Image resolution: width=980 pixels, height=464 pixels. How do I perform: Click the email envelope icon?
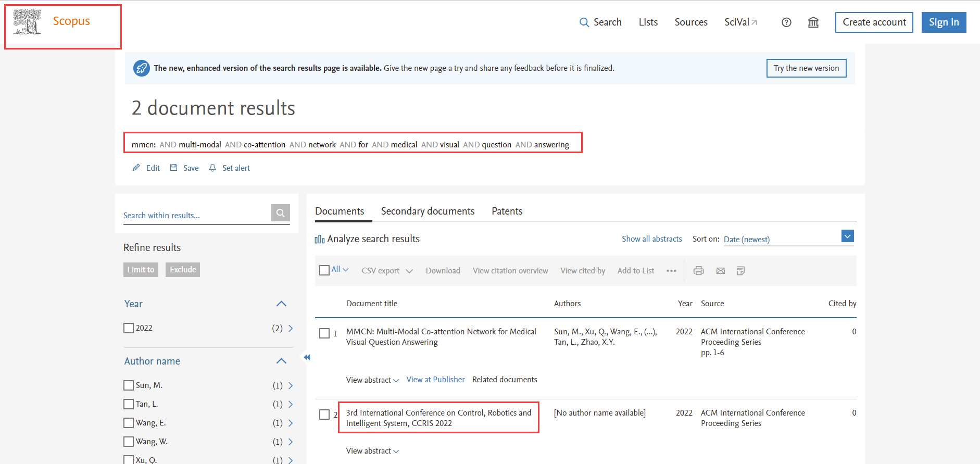point(721,271)
